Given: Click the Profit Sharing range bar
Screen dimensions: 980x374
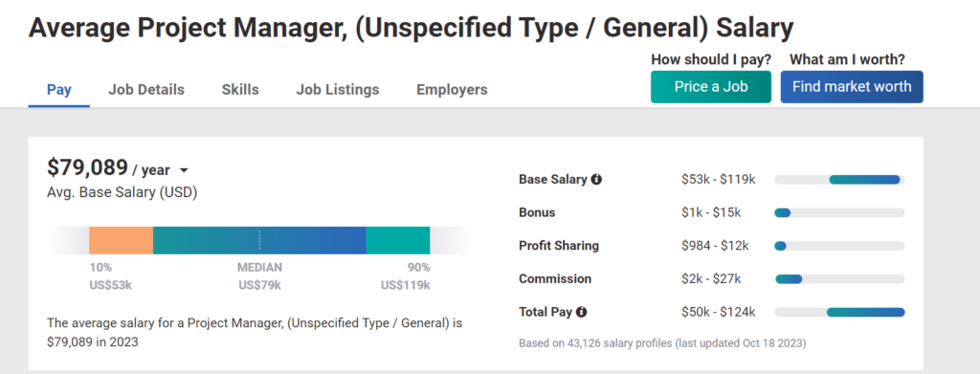Looking at the screenshot, I should click(x=839, y=246).
